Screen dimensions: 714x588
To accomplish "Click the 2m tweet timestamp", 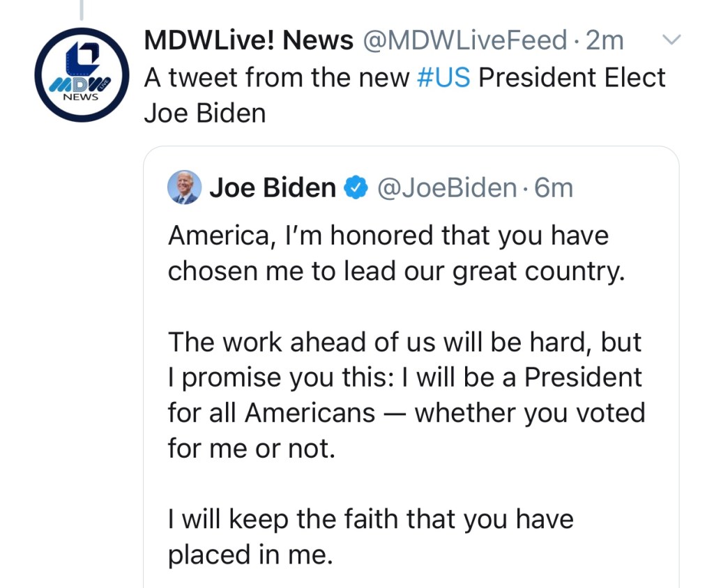I will pyautogui.click(x=605, y=41).
